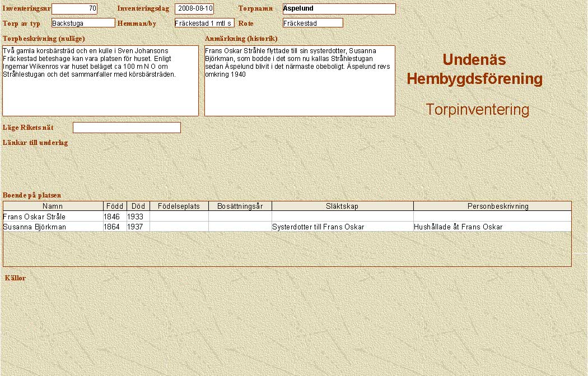Click the Torpnamn field containing Äspelund
This screenshot has width=588, height=376.
pyautogui.click(x=339, y=8)
